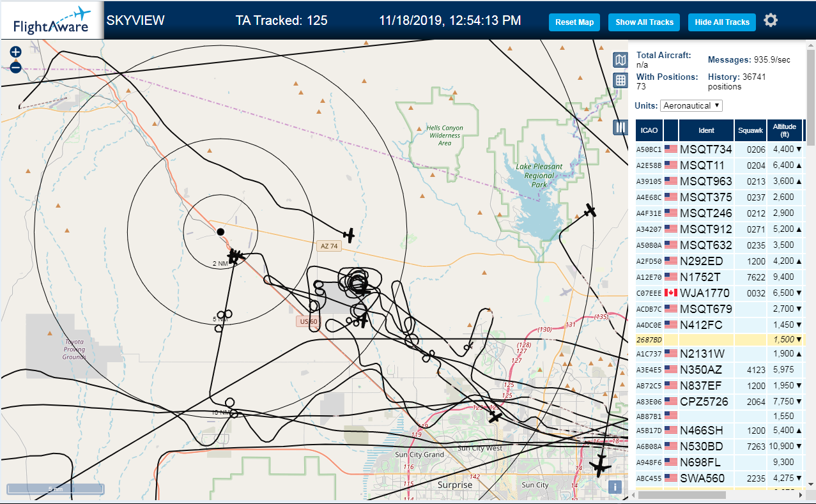Sort table by Squawk column
816x504 pixels.
tap(750, 130)
